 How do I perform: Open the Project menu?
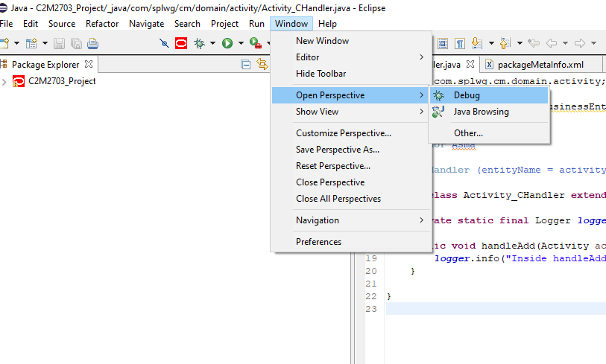click(x=224, y=24)
